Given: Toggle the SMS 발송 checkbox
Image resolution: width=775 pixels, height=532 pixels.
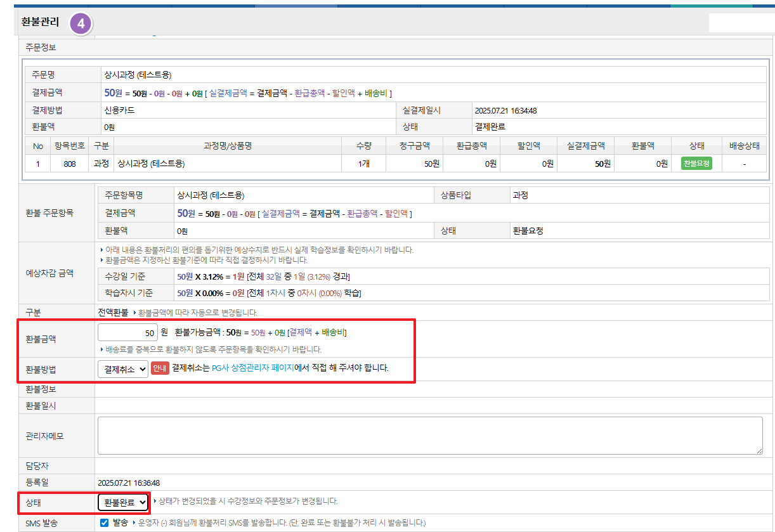Looking at the screenshot, I should (105, 522).
